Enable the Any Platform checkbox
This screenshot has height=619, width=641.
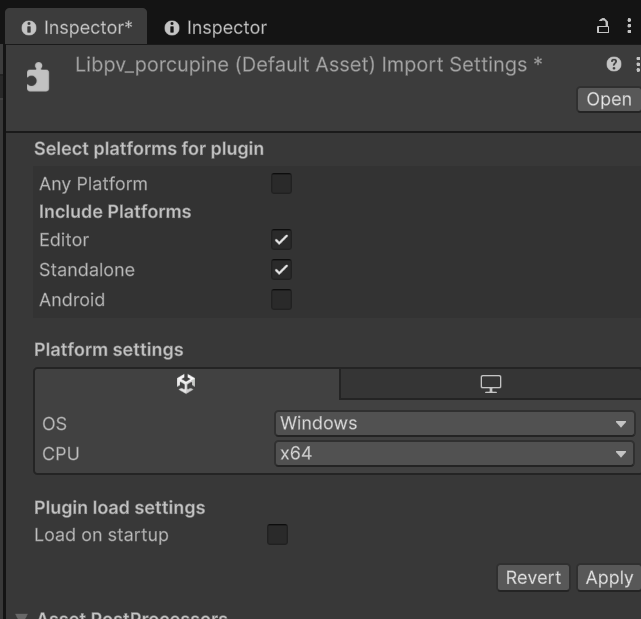coord(282,184)
